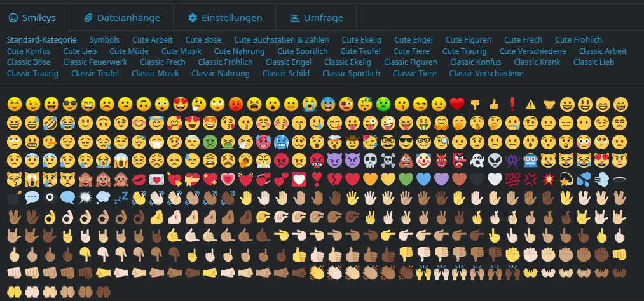Pick the clown face emoji
Viewport: 644px width, 301px height.
(423, 161)
